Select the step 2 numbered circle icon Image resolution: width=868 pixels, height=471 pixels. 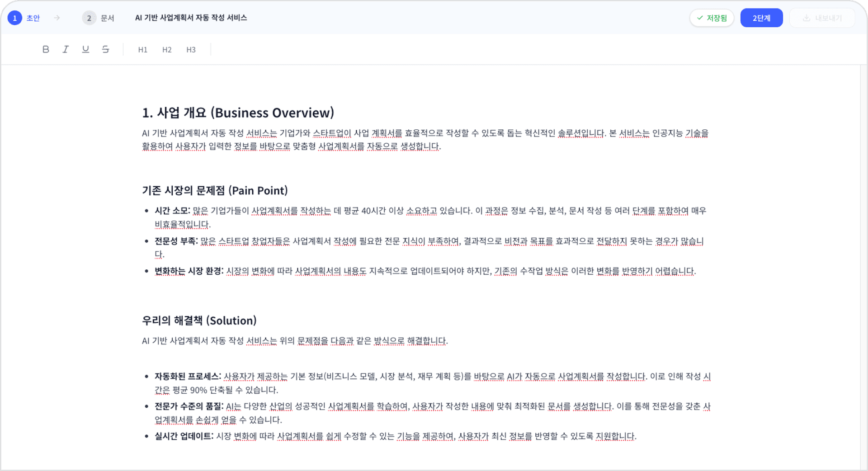pos(89,18)
